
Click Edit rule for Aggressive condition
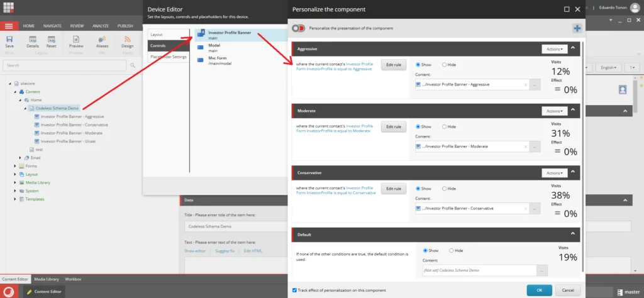point(394,65)
